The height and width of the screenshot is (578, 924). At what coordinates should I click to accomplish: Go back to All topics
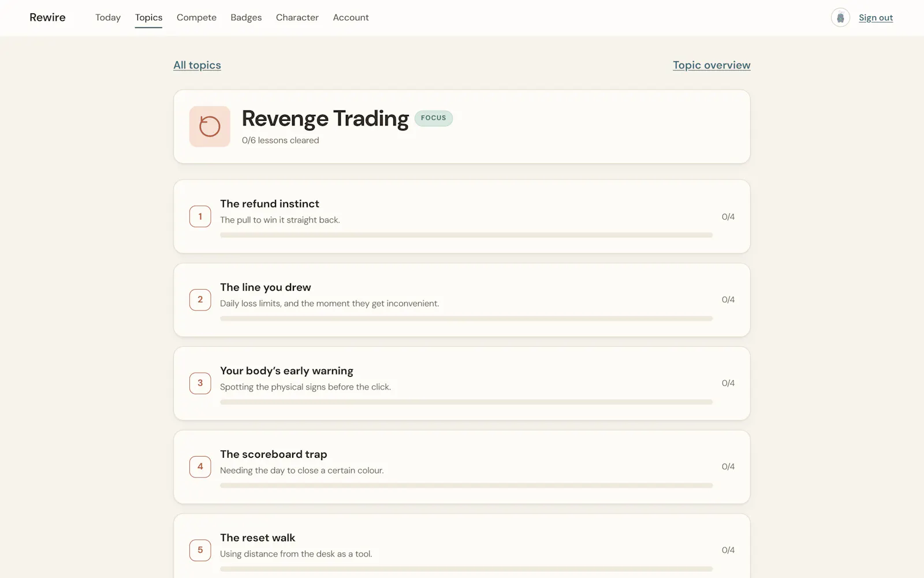click(x=197, y=65)
